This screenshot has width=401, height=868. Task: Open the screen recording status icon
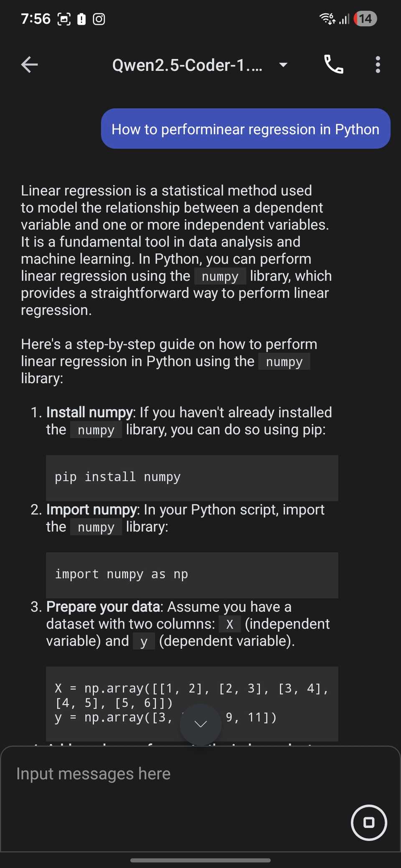point(99,19)
